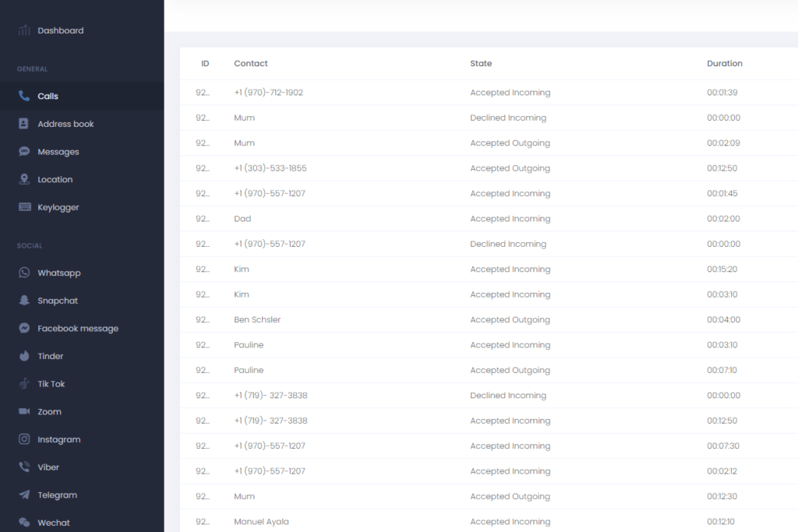Click duration 00:01:45 in table
Screen dimensions: 798x532
[x=722, y=193]
